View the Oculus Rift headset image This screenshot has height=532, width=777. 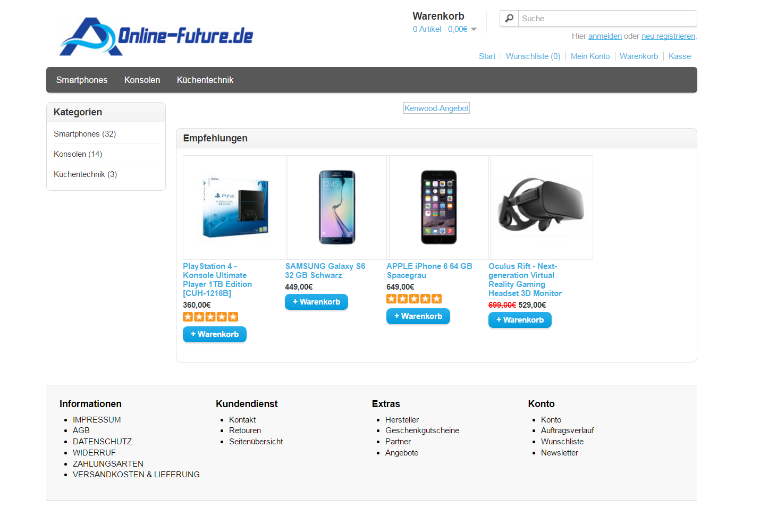(x=542, y=207)
